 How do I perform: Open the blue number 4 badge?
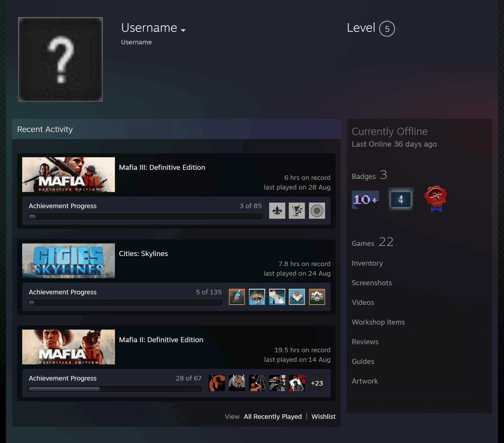click(x=401, y=199)
